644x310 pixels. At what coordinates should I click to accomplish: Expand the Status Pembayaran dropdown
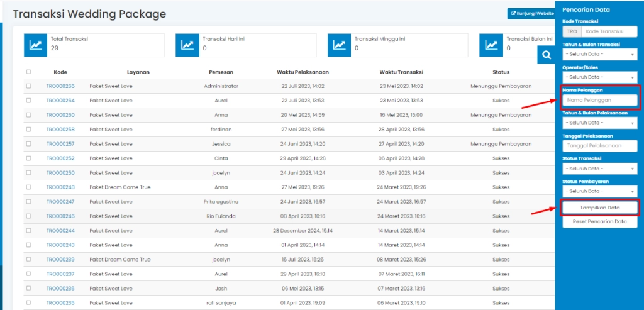(599, 191)
